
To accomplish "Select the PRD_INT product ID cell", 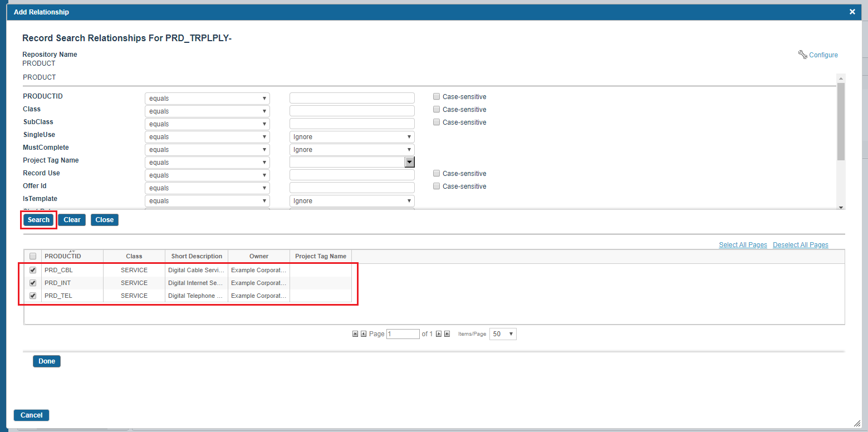I will point(72,283).
